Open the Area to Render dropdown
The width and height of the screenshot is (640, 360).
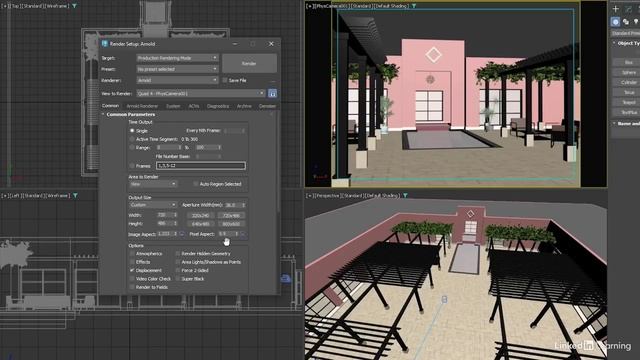(x=153, y=184)
